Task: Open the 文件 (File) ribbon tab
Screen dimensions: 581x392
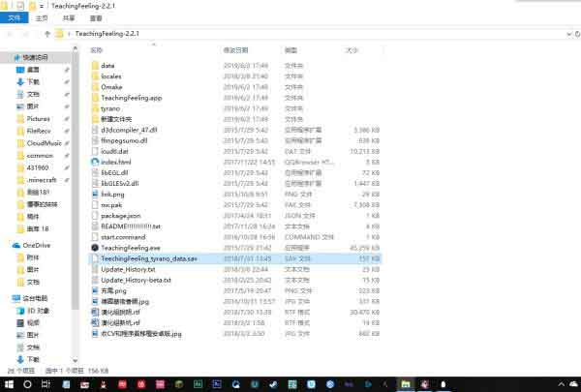Action: point(15,17)
